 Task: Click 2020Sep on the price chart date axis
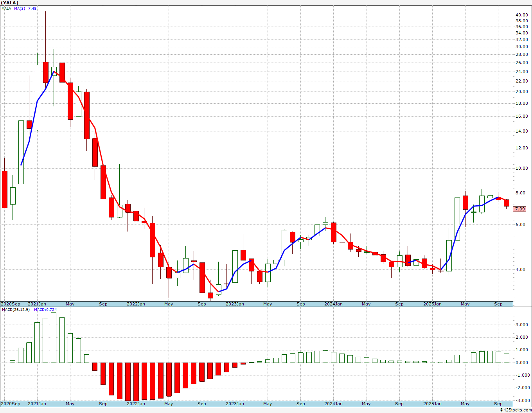click(11, 304)
